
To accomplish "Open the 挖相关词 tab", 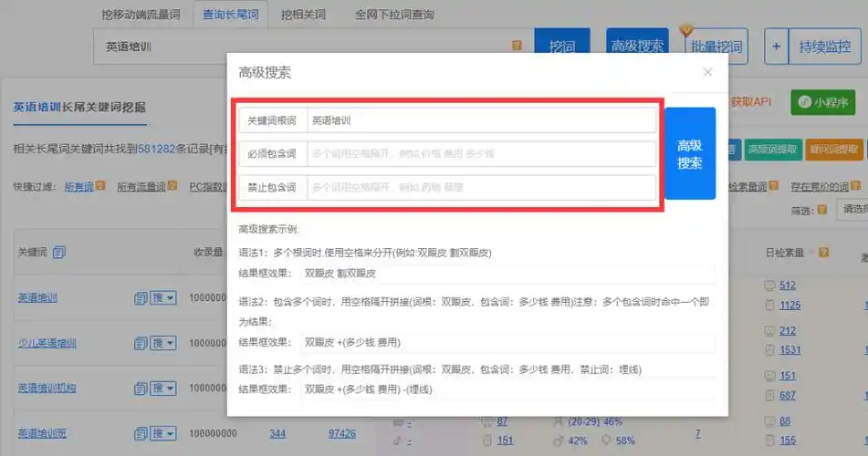I will click(x=303, y=15).
